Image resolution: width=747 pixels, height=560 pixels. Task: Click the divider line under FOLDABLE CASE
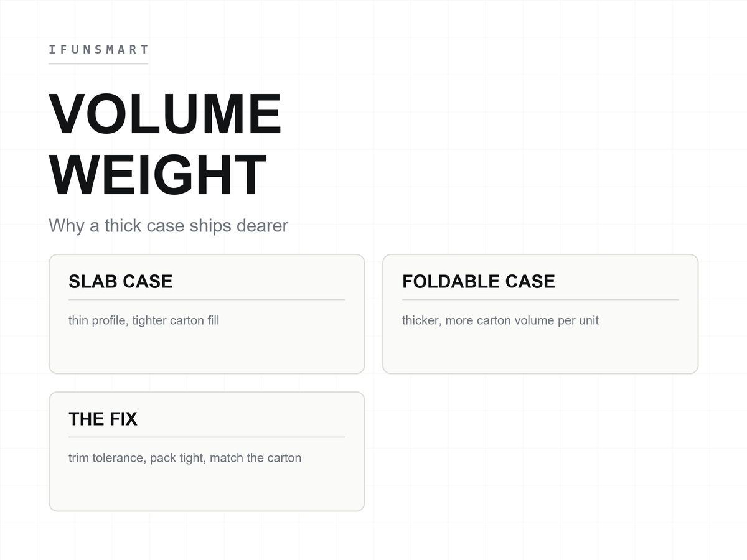click(x=540, y=299)
